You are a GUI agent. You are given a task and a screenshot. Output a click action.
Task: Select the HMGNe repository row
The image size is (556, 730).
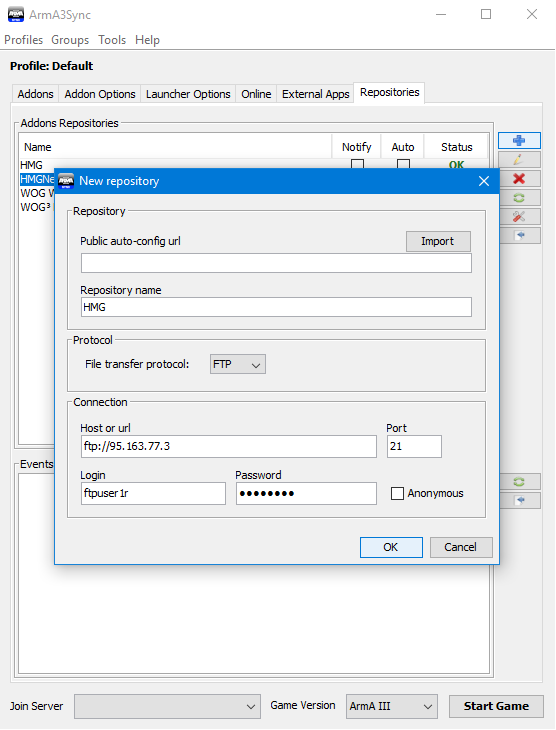tap(37, 179)
